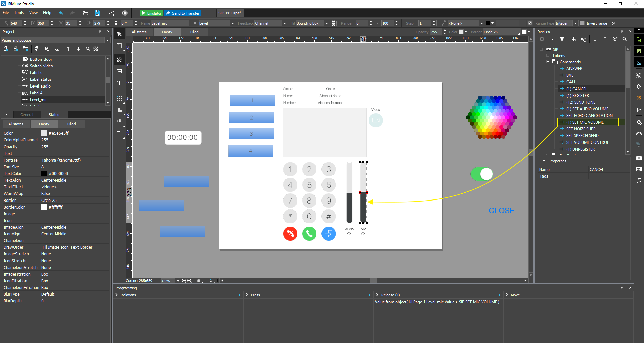This screenshot has width=644, height=343.
Task: Search devices with the magnifier icon
Action: [625, 39]
